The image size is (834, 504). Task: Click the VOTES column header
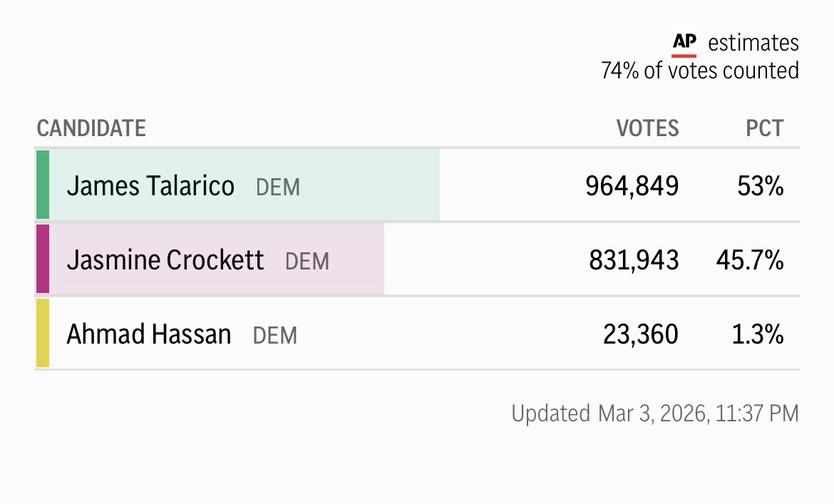pyautogui.click(x=647, y=128)
